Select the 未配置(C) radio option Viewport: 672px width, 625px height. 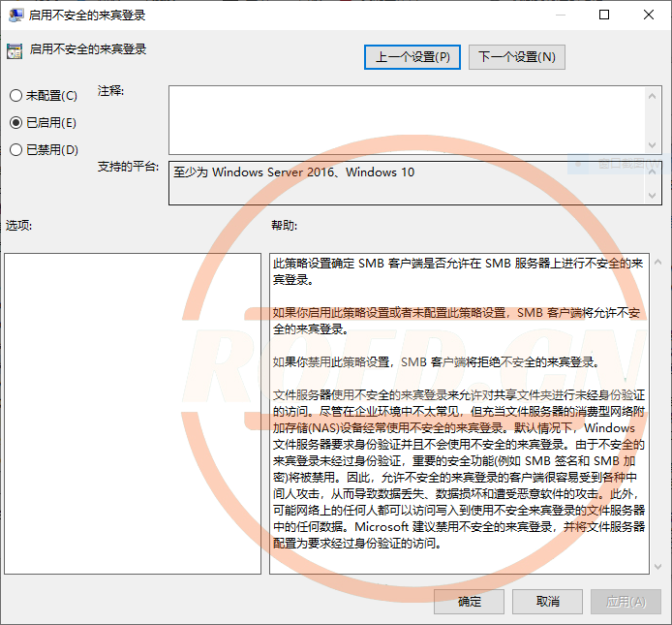(x=15, y=96)
